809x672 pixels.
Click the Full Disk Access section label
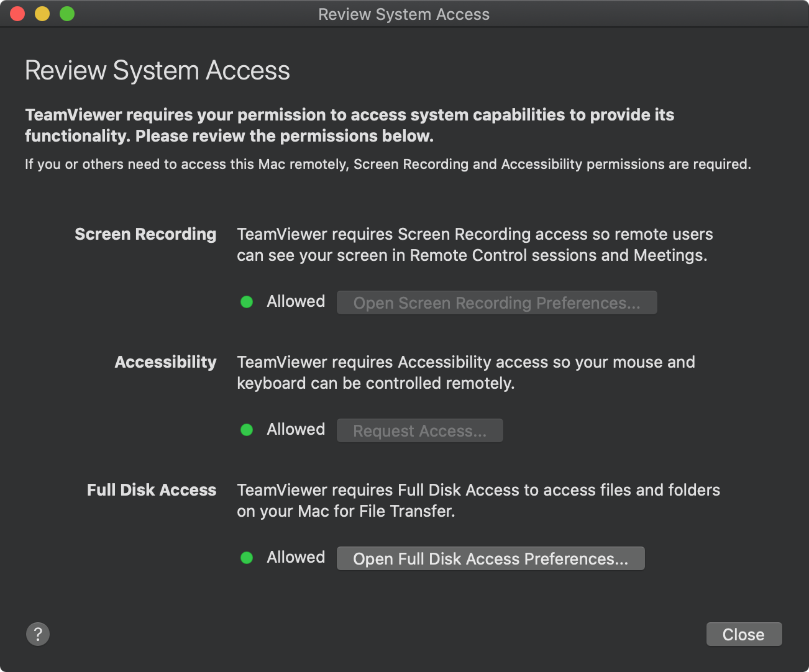152,490
